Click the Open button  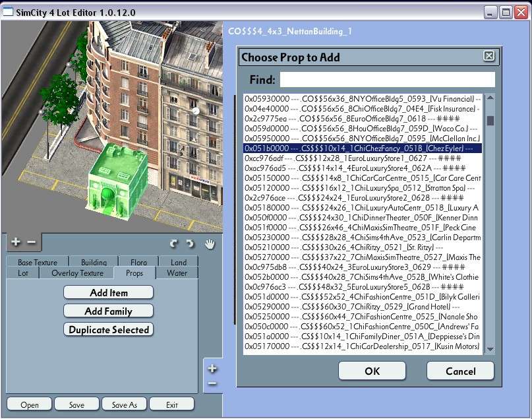30,404
